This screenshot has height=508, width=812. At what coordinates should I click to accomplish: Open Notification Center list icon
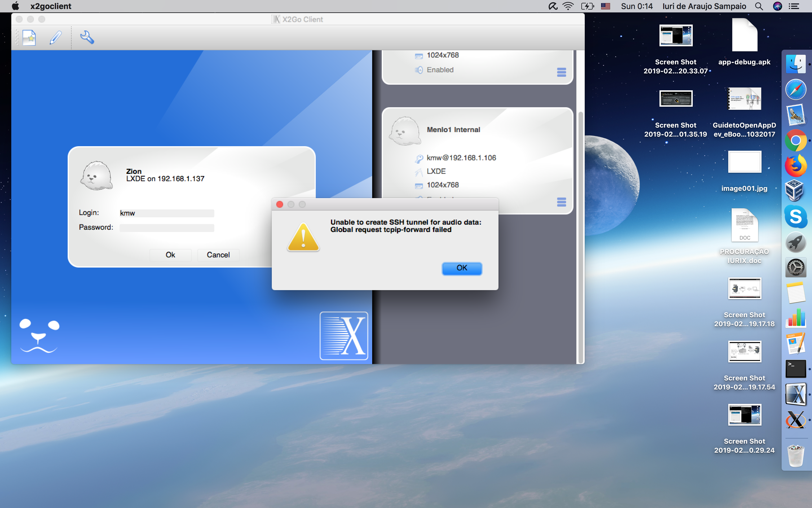point(794,6)
